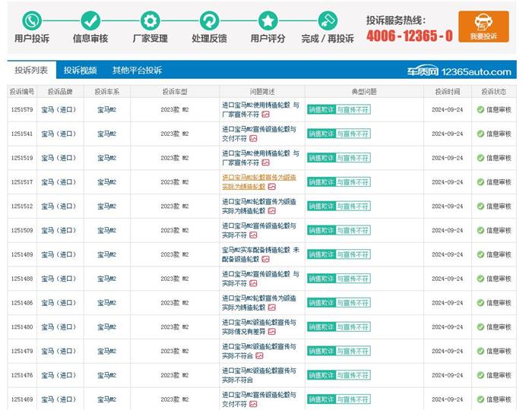Click the 投诉时间 column header
Screen dimensions: 532x410
(x=448, y=91)
